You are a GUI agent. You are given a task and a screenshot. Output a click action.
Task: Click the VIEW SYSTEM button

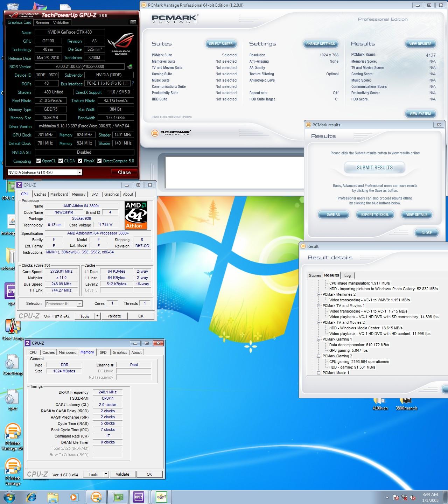pyautogui.click(x=420, y=114)
